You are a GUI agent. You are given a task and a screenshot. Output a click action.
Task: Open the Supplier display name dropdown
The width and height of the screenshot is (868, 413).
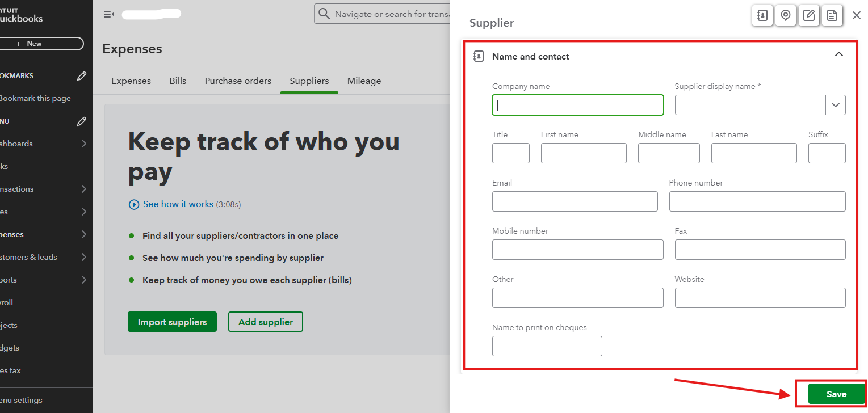point(836,105)
